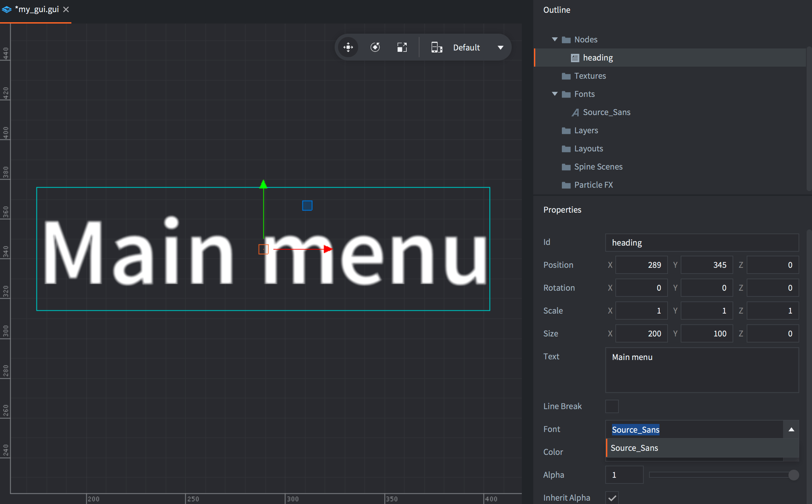The width and height of the screenshot is (812, 504).
Task: Click the Source_Sans font icon in the Outline
Action: pos(575,112)
